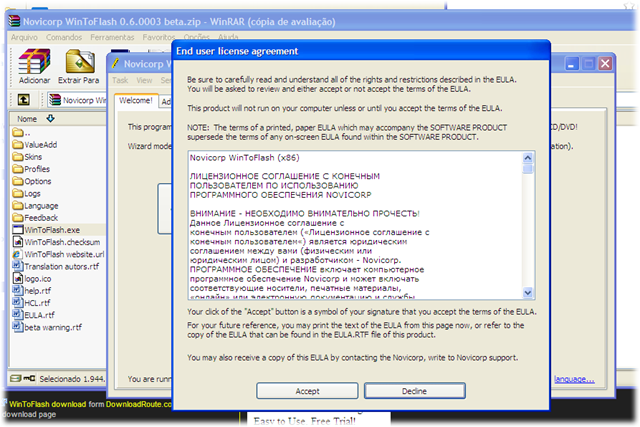Viewport: 640px width, 427px height.
Task: Select WinToFlash.exe in the archive list
Action: pos(46,230)
